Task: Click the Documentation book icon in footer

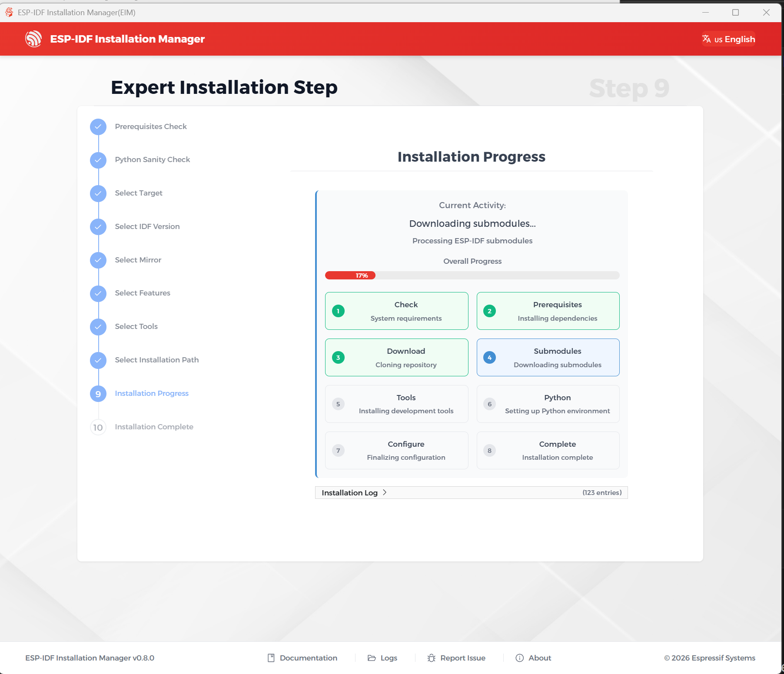Action: pyautogui.click(x=271, y=658)
